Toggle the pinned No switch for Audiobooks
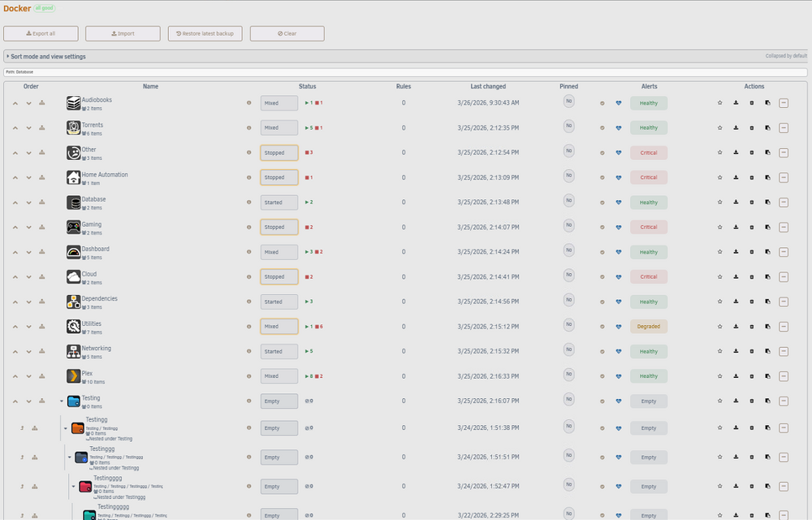Viewport: 812px width, 520px height. tap(568, 102)
